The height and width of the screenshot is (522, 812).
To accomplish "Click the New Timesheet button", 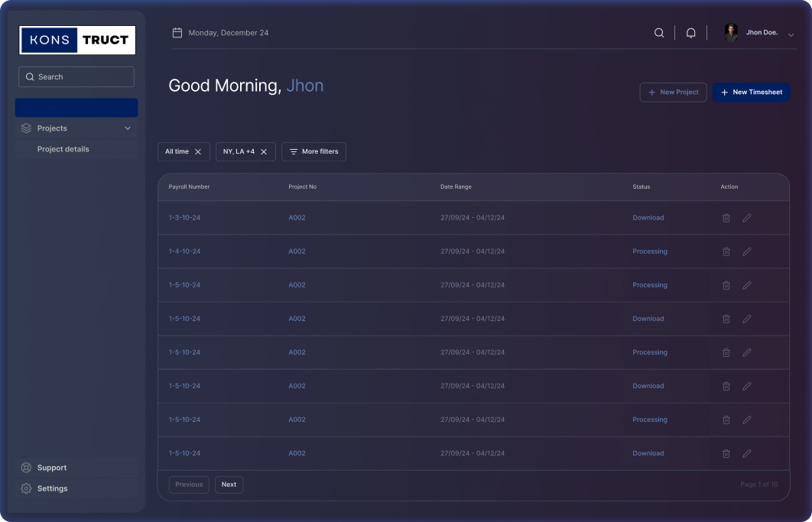I will click(751, 92).
